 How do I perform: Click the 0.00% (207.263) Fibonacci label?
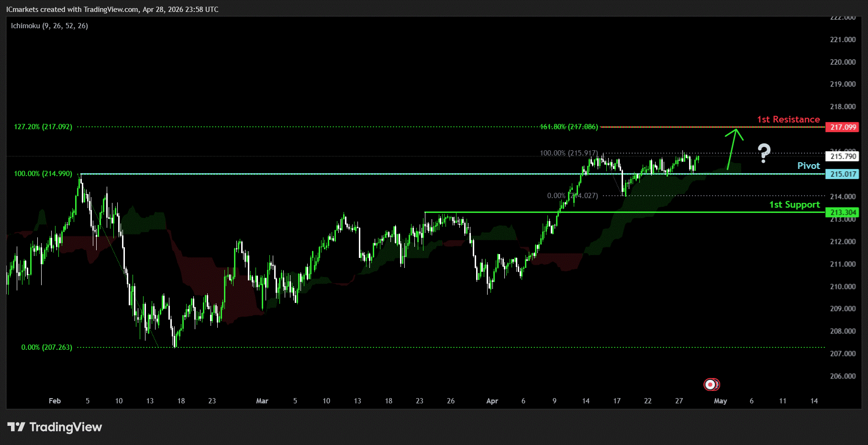tap(46, 347)
